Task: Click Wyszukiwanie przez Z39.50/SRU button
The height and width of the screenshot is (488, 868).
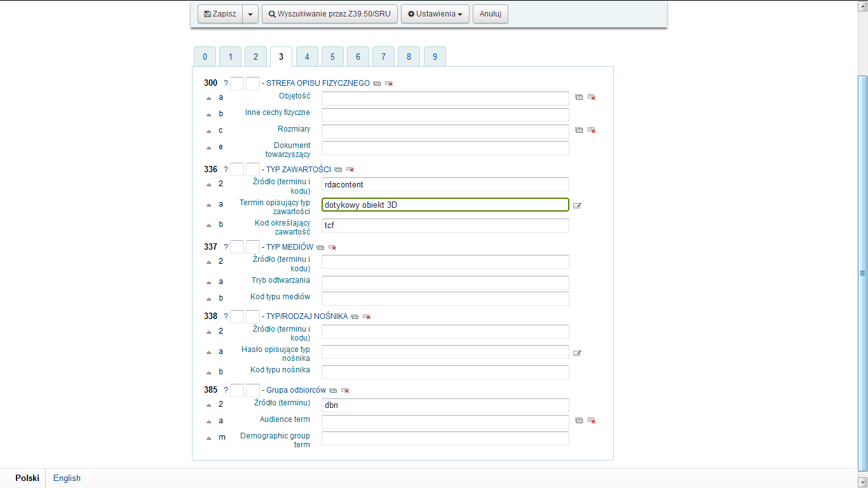Action: pos(329,14)
